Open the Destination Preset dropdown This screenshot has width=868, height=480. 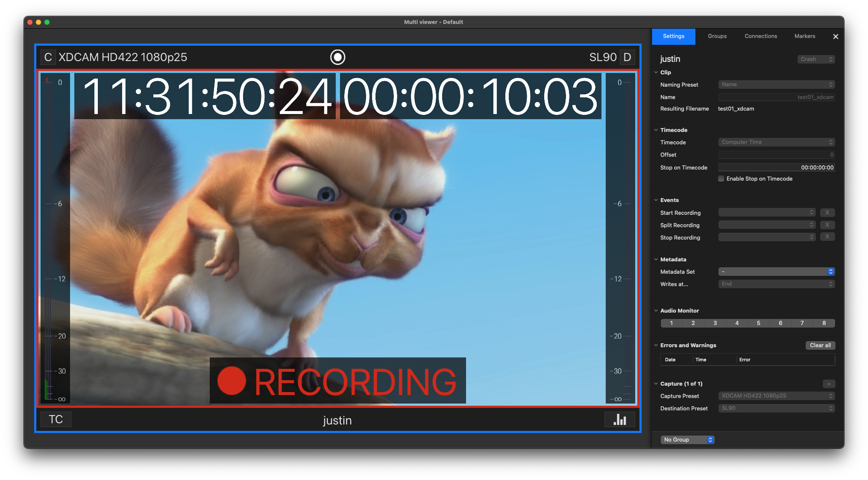[777, 408]
